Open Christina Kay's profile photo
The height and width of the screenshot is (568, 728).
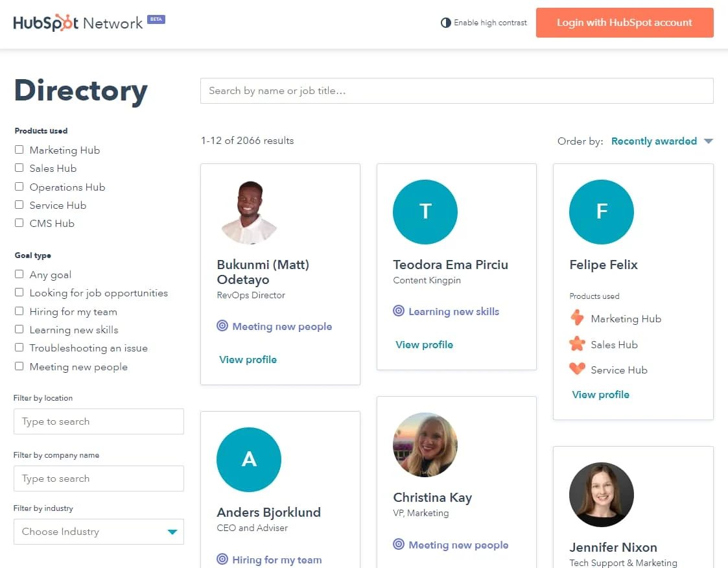click(x=425, y=445)
